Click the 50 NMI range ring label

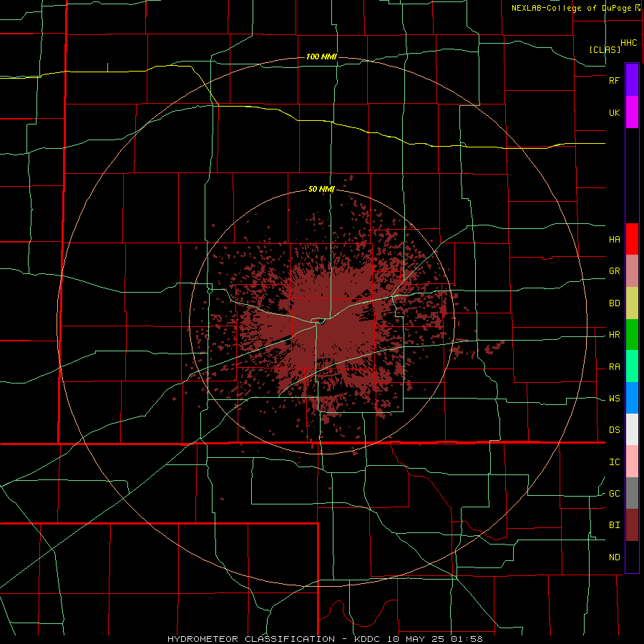click(x=321, y=190)
